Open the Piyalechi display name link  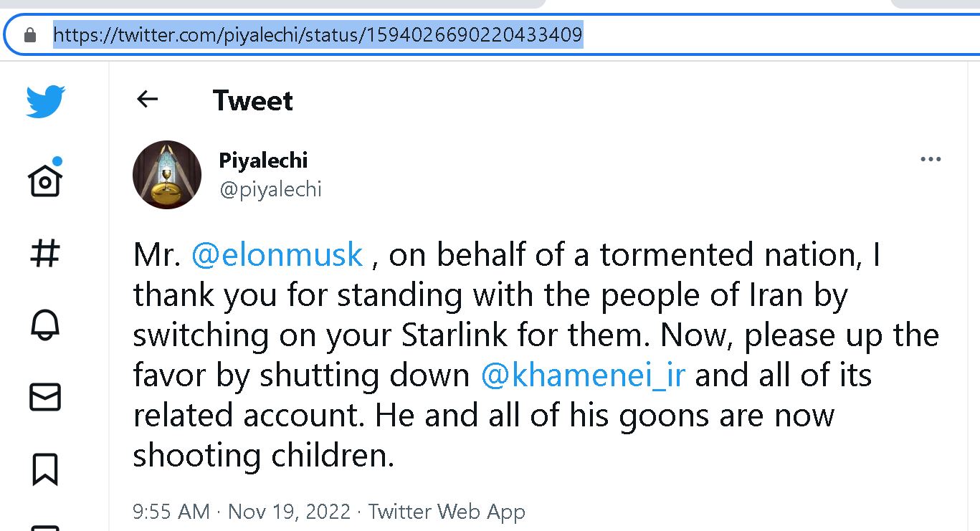(263, 161)
